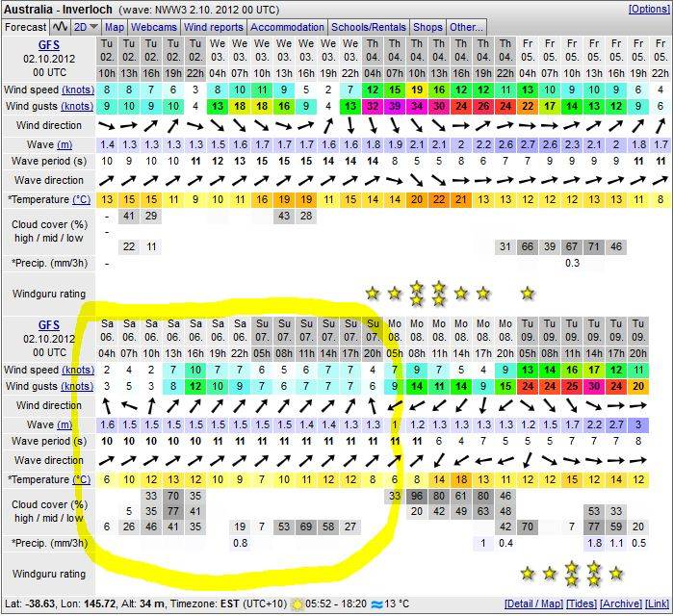The height and width of the screenshot is (616, 673).
Task: Open the Archive link
Action: point(621,604)
